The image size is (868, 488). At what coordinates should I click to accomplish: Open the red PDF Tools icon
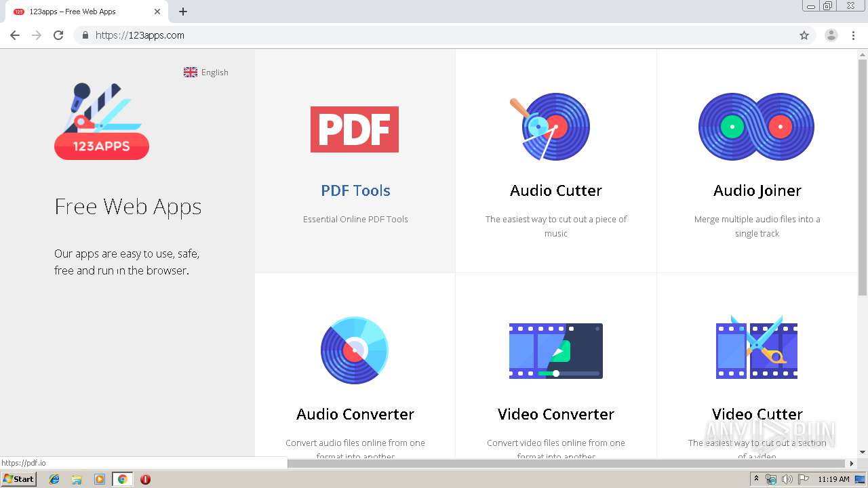click(355, 129)
